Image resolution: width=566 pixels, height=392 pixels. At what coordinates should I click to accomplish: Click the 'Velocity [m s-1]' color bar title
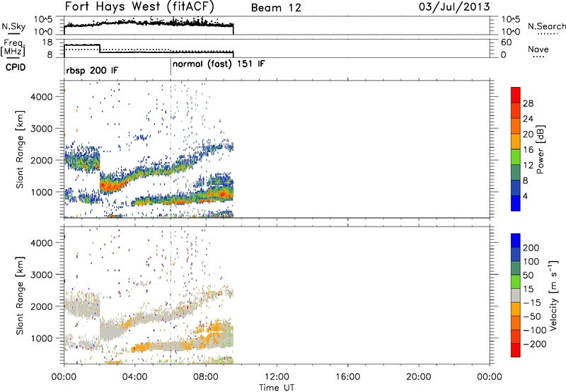(553, 295)
